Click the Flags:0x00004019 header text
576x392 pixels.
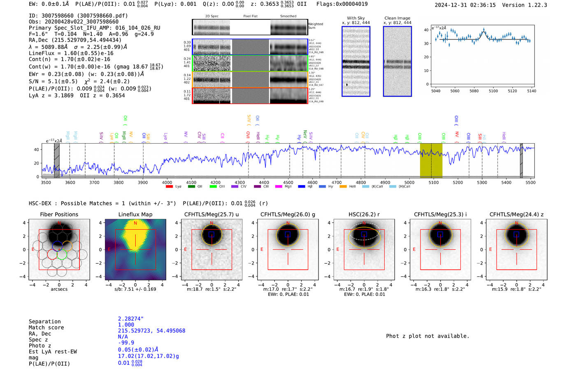[x=342, y=4]
